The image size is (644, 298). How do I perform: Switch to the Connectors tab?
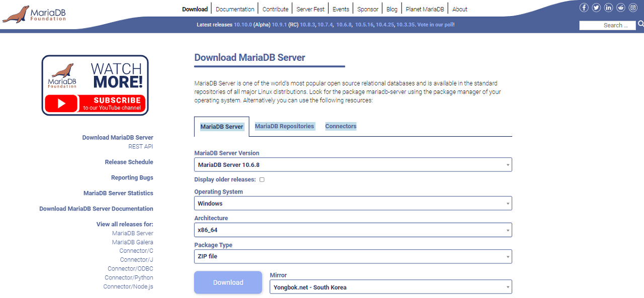341,126
